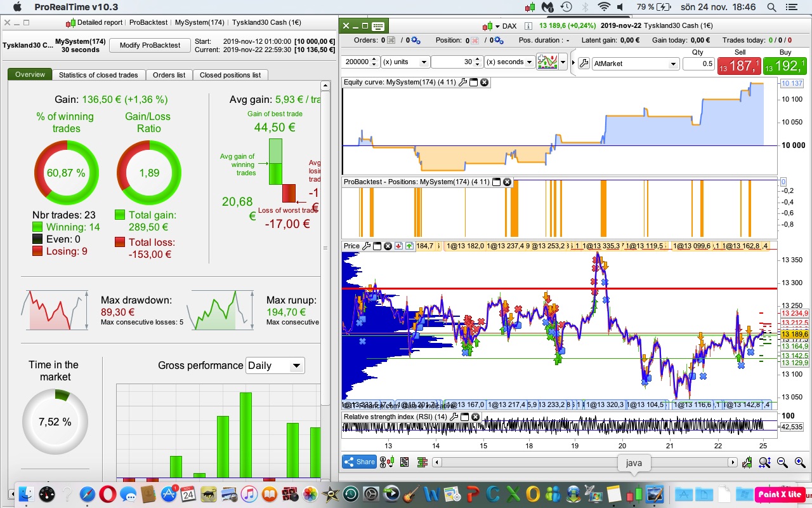Open the Orders list tab
Screen dimensions: 812x508
[x=169, y=75]
